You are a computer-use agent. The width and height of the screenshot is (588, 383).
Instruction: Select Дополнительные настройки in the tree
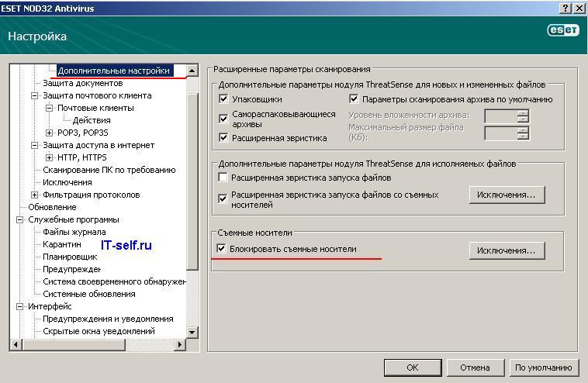point(113,71)
